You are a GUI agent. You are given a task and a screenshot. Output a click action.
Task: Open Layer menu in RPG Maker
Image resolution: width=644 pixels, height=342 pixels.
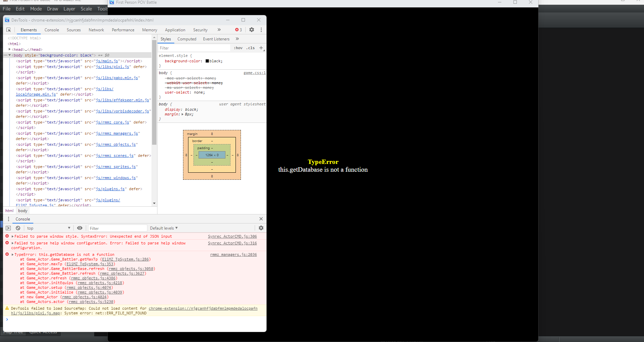(x=69, y=9)
